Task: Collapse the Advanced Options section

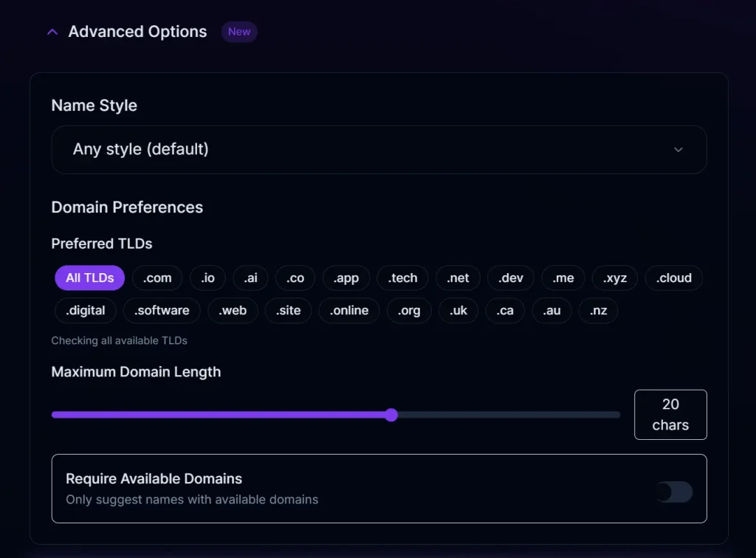Action: click(52, 31)
